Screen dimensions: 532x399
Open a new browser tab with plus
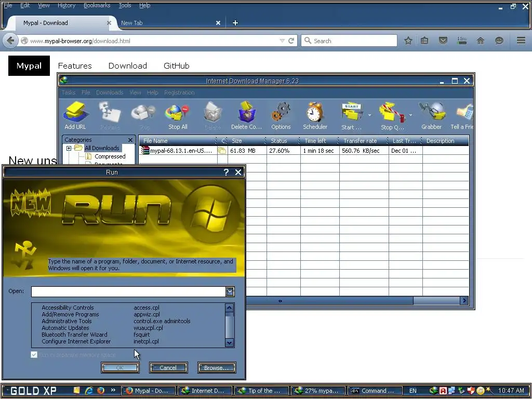coord(235,23)
